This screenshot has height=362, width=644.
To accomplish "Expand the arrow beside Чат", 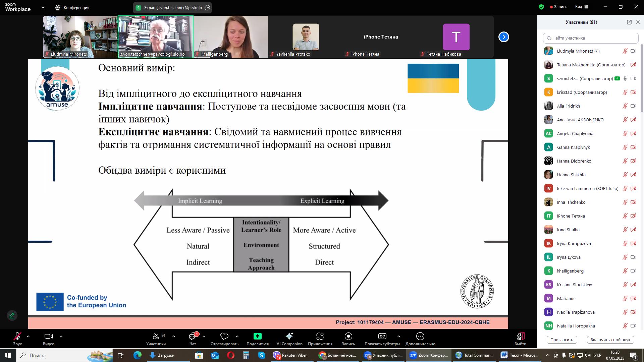I will [204, 336].
